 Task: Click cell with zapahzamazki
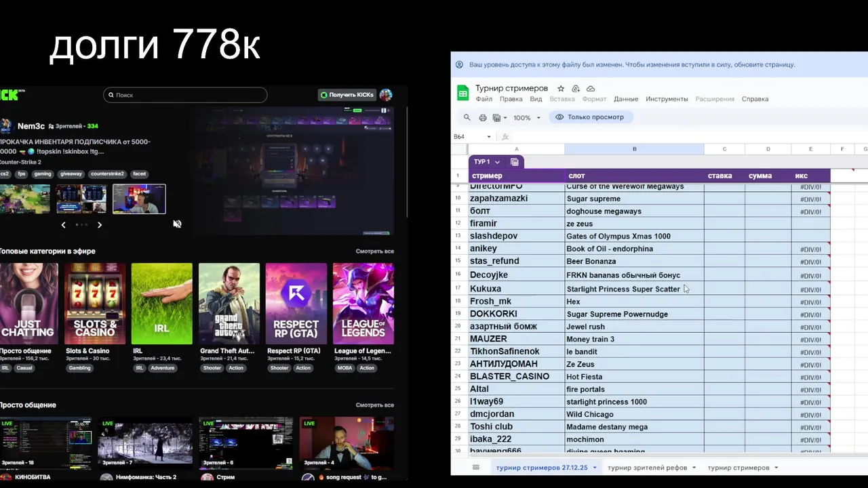(x=517, y=199)
